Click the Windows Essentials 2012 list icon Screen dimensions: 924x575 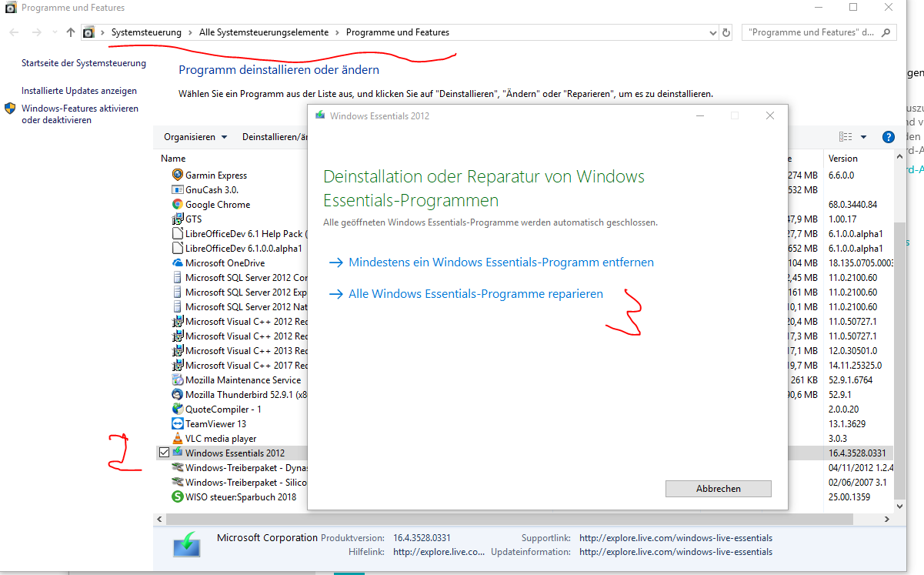pos(178,453)
